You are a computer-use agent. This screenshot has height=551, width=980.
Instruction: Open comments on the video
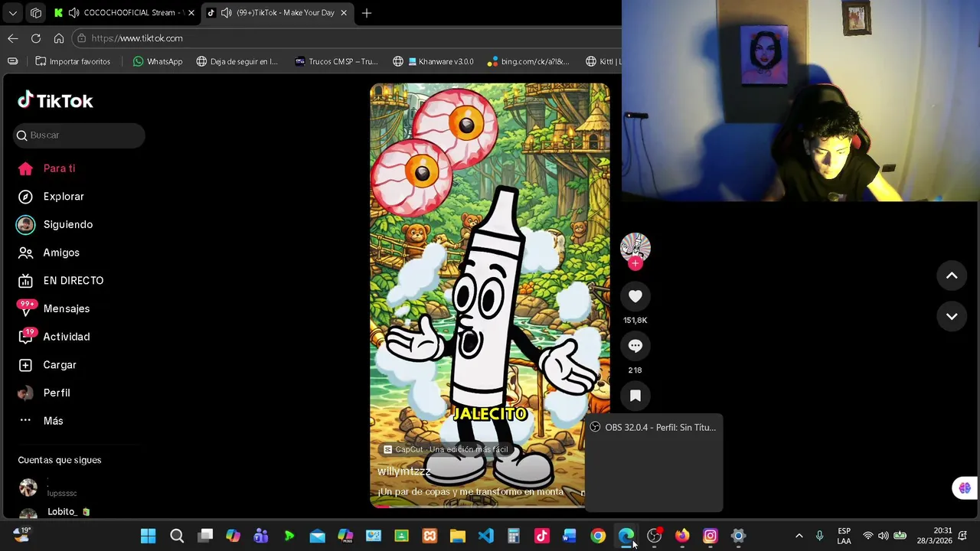635,346
